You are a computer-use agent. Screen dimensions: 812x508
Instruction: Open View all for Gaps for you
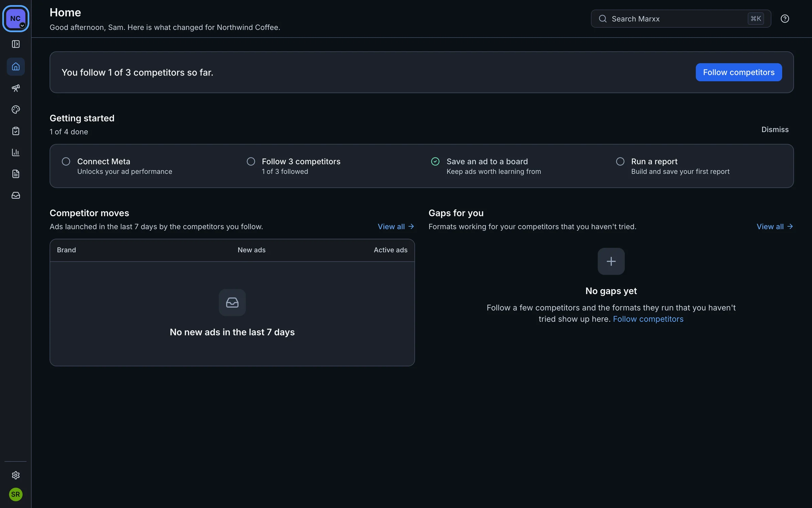tap(775, 227)
